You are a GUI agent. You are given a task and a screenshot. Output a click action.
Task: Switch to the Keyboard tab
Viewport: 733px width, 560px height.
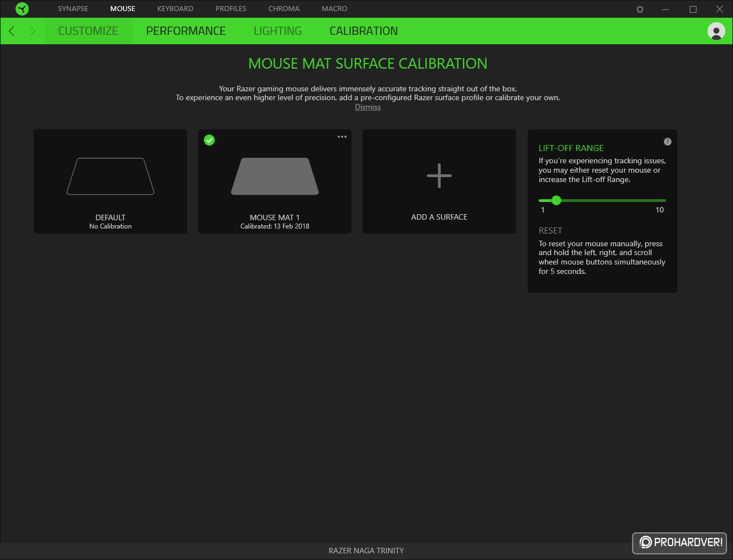pos(175,9)
